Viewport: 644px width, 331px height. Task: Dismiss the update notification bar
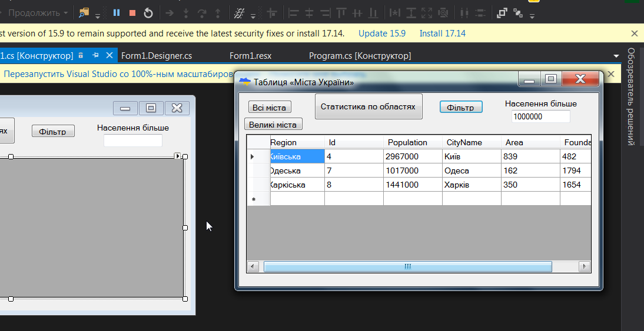(634, 34)
